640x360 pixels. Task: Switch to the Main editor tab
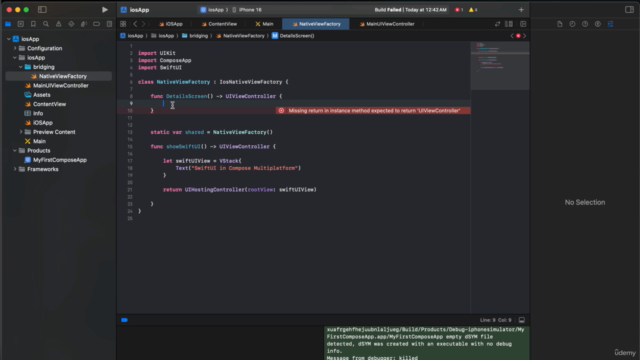[x=264, y=24]
